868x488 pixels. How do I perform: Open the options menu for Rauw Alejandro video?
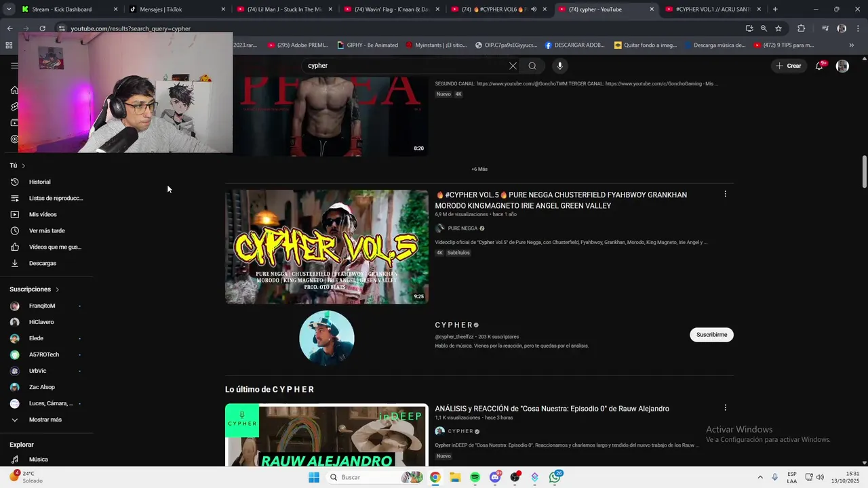(x=725, y=408)
